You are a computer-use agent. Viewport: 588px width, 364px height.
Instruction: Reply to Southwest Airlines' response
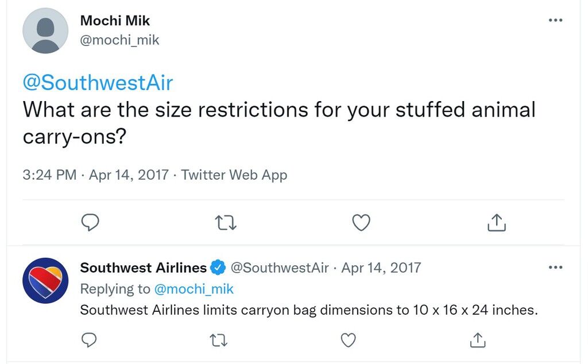(89, 340)
